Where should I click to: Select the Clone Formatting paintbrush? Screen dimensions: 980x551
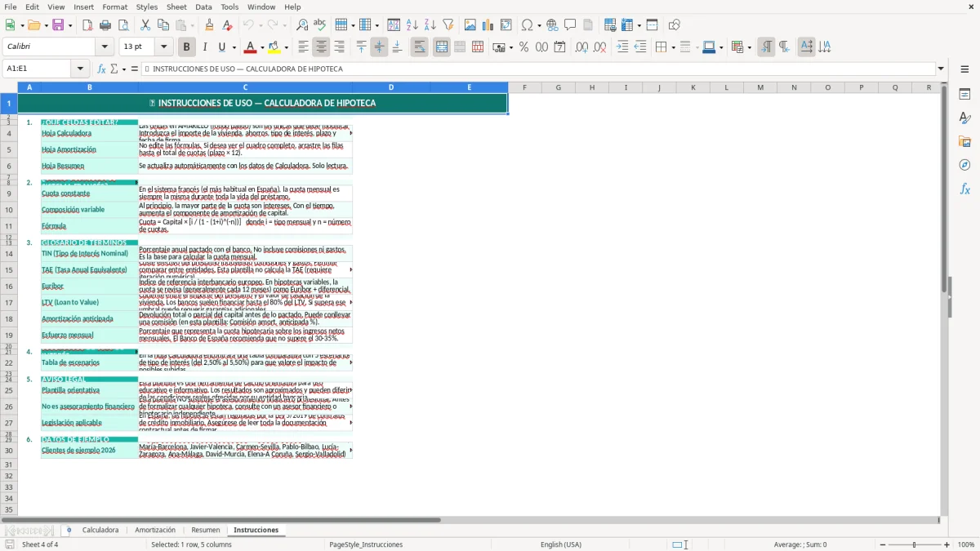pos(210,25)
